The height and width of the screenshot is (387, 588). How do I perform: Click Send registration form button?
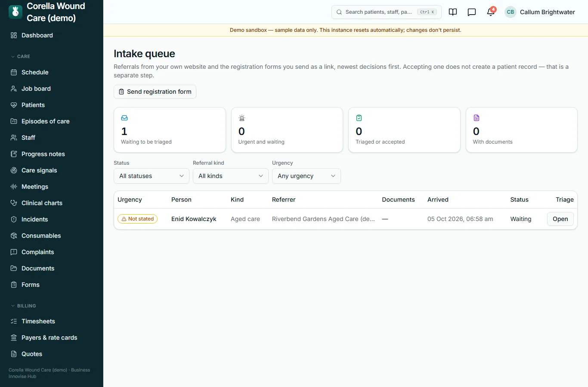pos(155,92)
